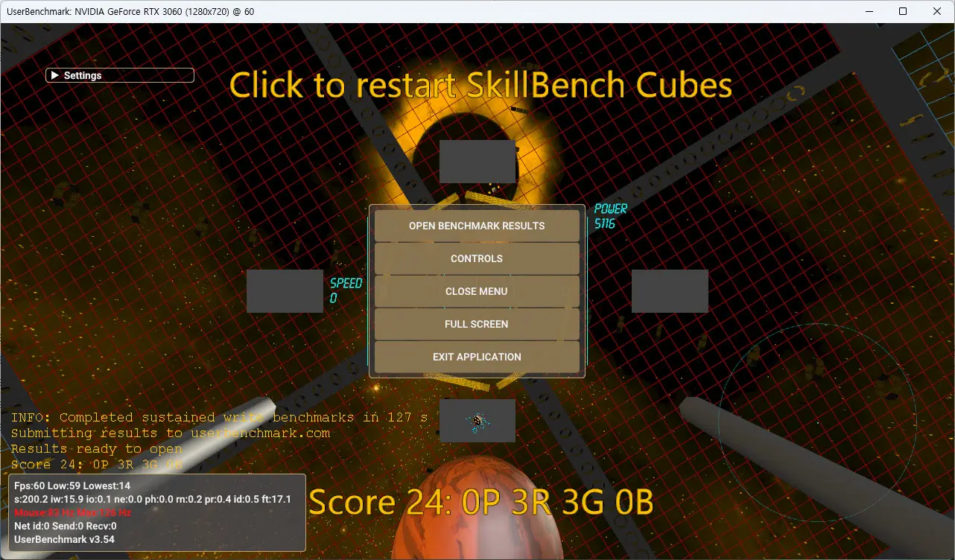The width and height of the screenshot is (955, 560).
Task: Click the 'INFO: Completed sustained write benchmarks' line
Action: coord(219,418)
